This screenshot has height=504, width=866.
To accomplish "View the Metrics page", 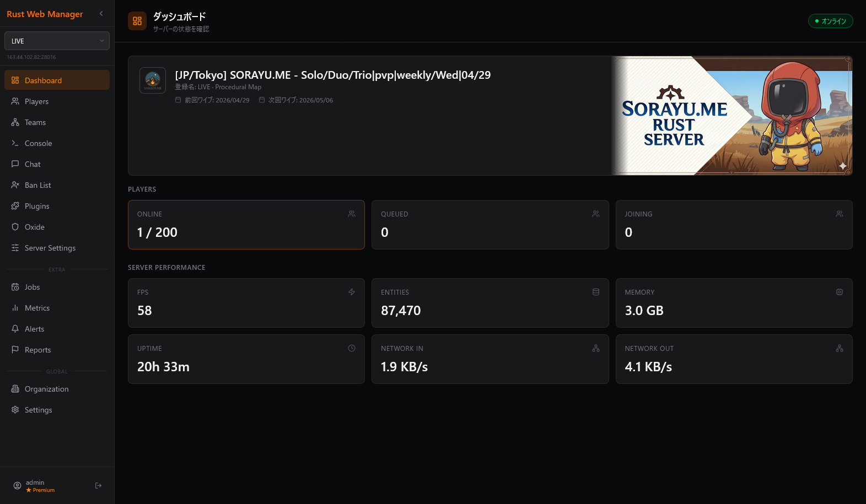I will [x=57, y=308].
